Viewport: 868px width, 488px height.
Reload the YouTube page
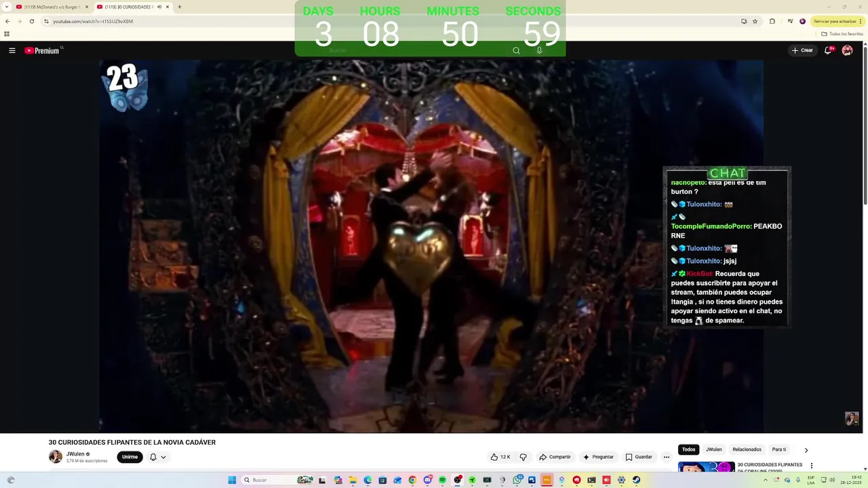(31, 21)
